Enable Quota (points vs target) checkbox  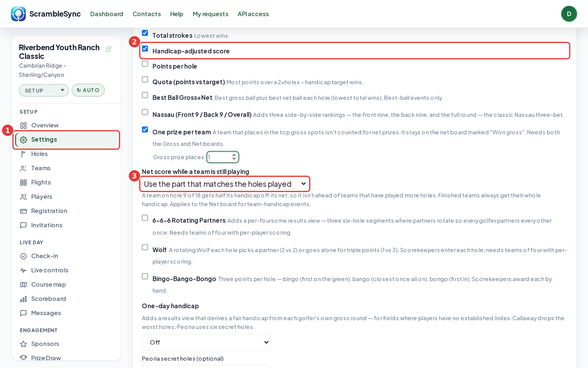point(145,79)
